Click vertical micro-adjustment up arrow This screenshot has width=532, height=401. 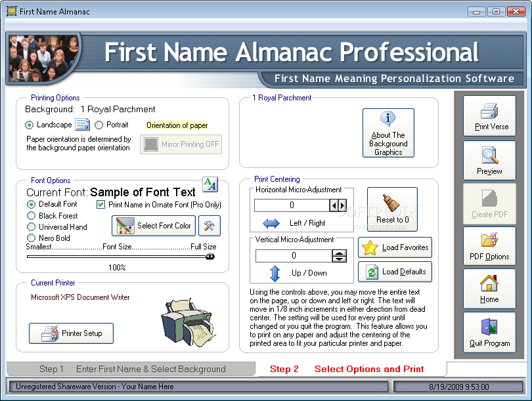click(340, 253)
